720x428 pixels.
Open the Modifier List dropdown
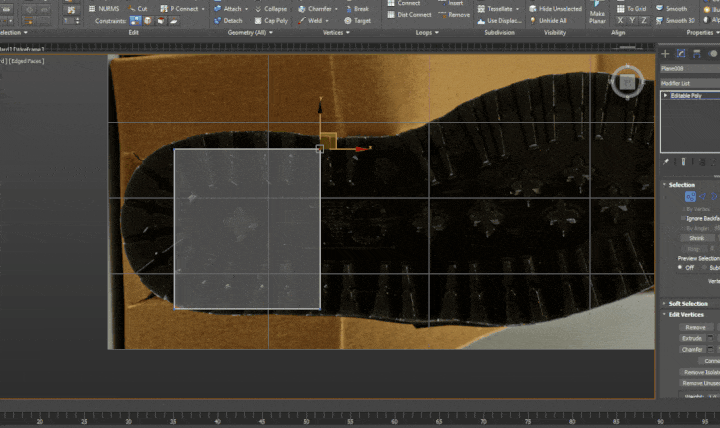click(689, 82)
